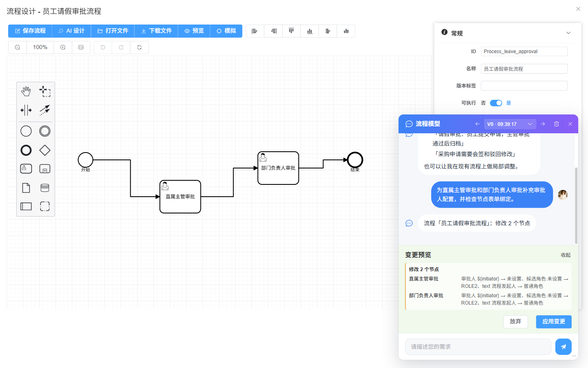Pick the pool/participant shape in palette
The height and width of the screenshot is (368, 588).
point(26,206)
